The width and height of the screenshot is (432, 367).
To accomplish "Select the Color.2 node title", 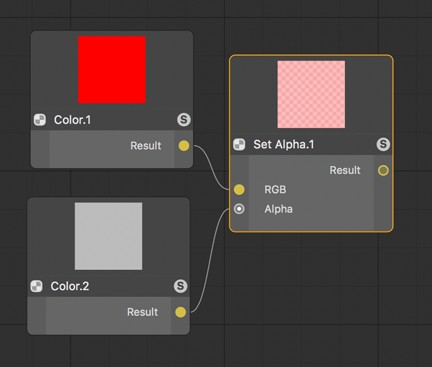I will (x=70, y=286).
